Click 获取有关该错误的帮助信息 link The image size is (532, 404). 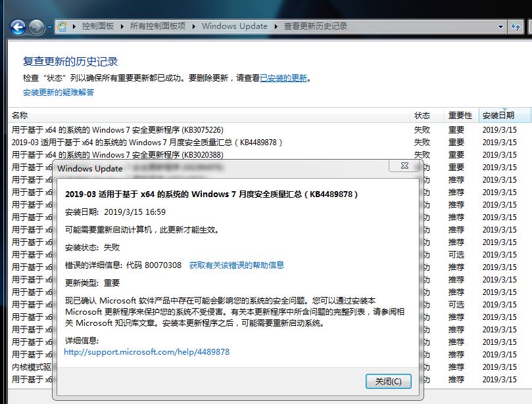pyautogui.click(x=237, y=265)
